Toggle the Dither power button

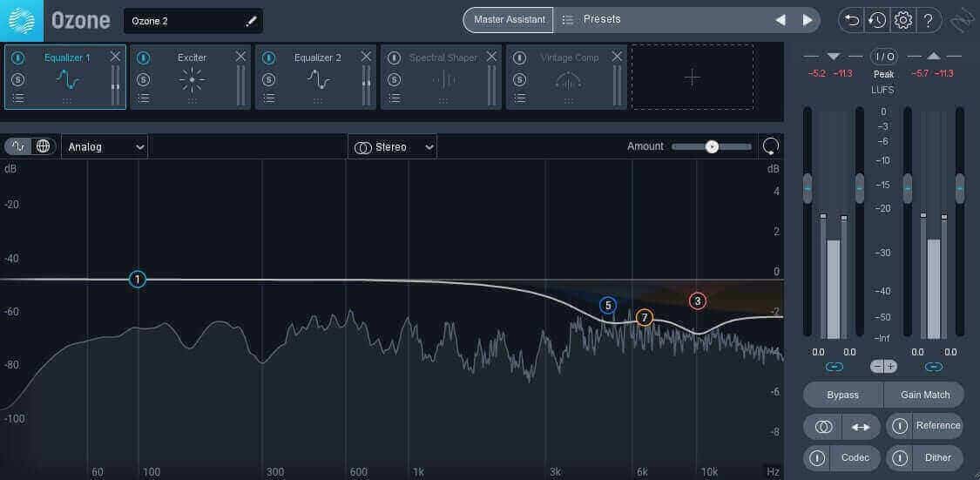(899, 458)
